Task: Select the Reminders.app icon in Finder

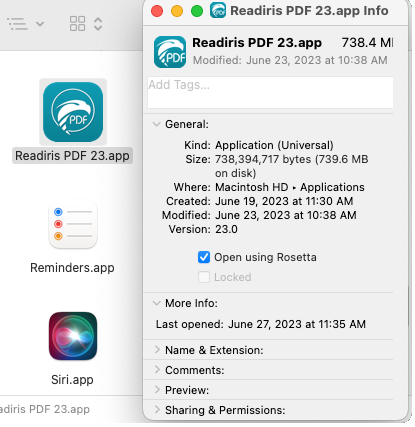Action: pos(73,224)
